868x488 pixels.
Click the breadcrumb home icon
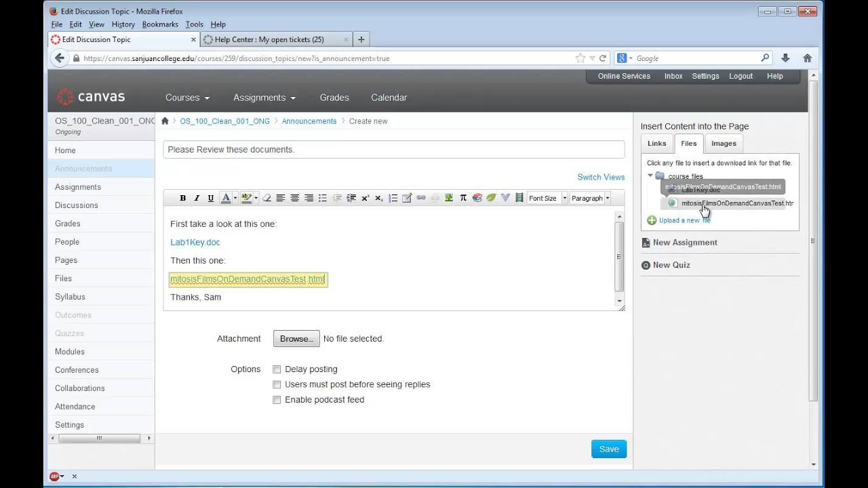165,121
